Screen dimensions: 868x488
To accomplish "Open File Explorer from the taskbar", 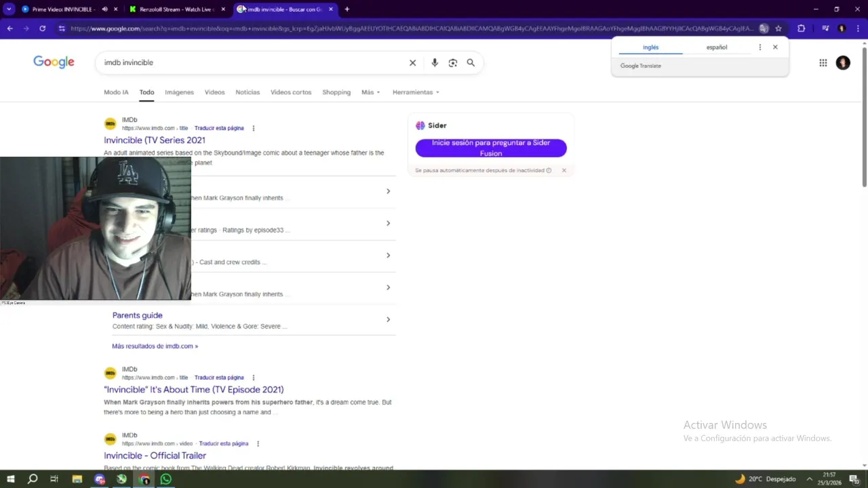I will click(x=77, y=479).
